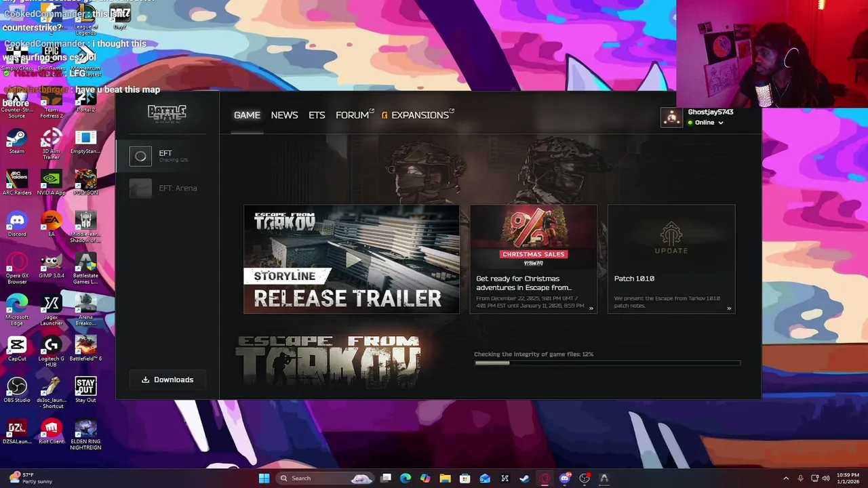The height and width of the screenshot is (488, 868).
Task: Launch NVIDIA App from desktop
Action: click(51, 183)
